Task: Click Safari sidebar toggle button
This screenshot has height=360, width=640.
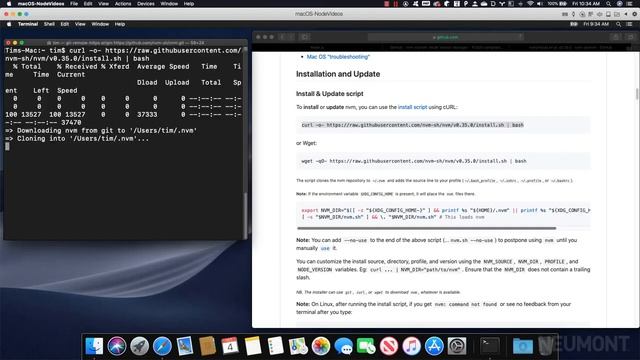Action: pyautogui.click(x=305, y=37)
